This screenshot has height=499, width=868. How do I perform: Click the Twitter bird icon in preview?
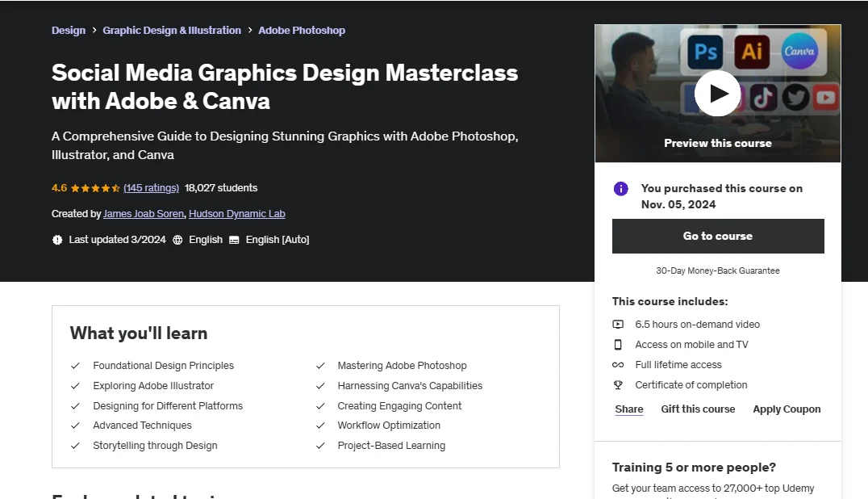click(x=795, y=98)
